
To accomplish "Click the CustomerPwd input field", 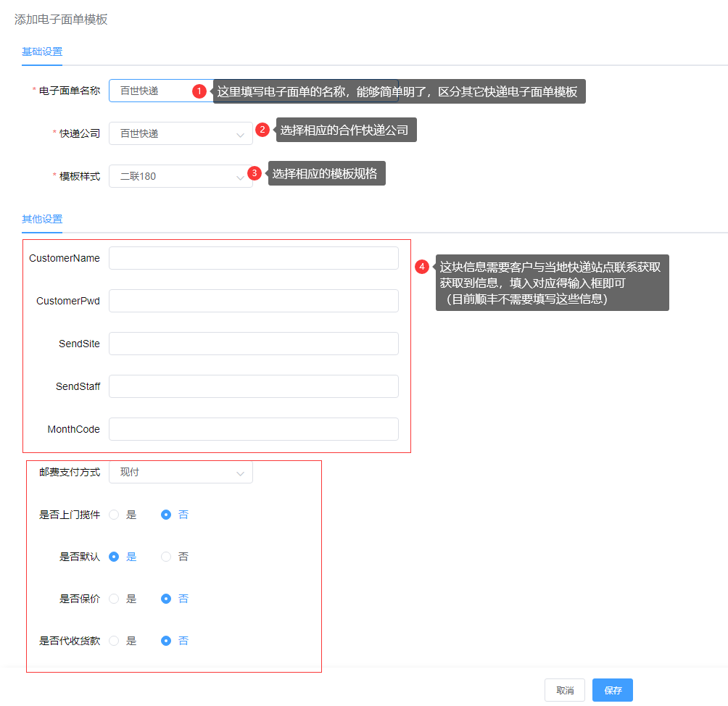I will [x=253, y=301].
